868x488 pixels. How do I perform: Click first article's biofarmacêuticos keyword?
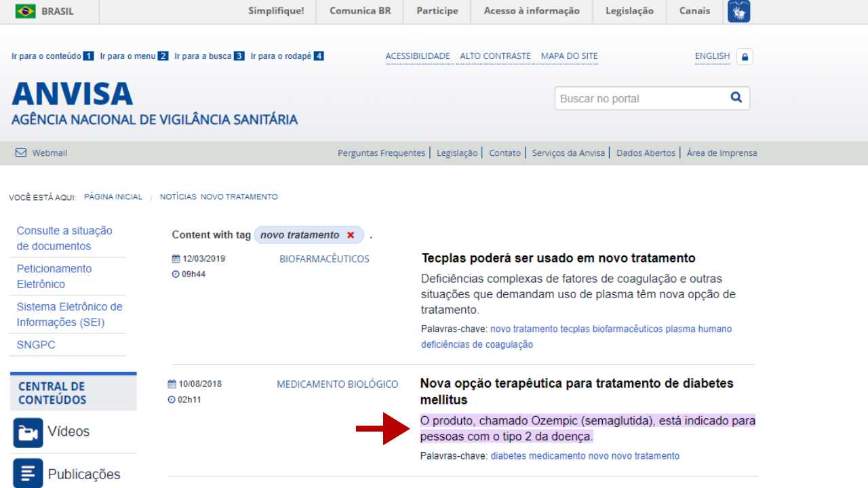pos(627,329)
